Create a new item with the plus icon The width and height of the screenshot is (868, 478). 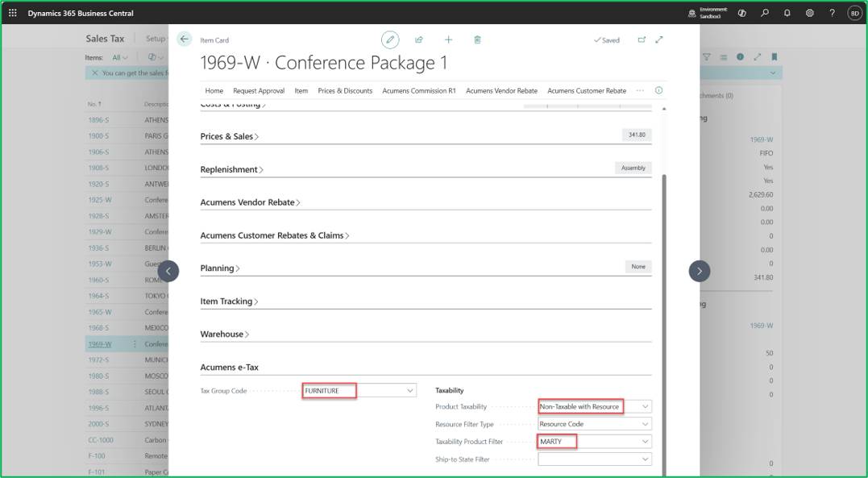point(448,39)
